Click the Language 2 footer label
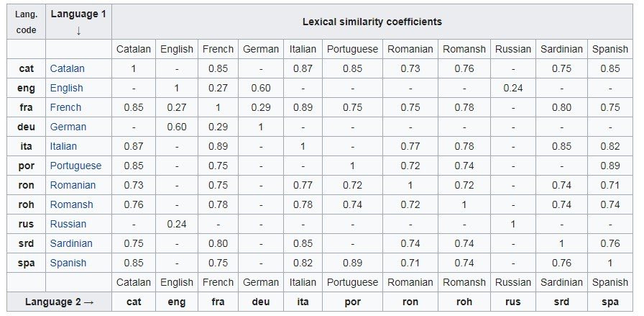 (59, 302)
